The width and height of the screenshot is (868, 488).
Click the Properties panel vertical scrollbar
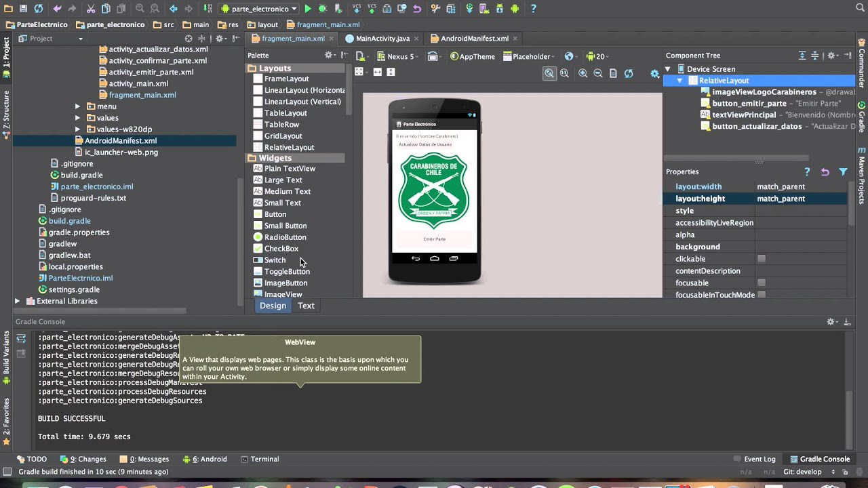[852, 203]
